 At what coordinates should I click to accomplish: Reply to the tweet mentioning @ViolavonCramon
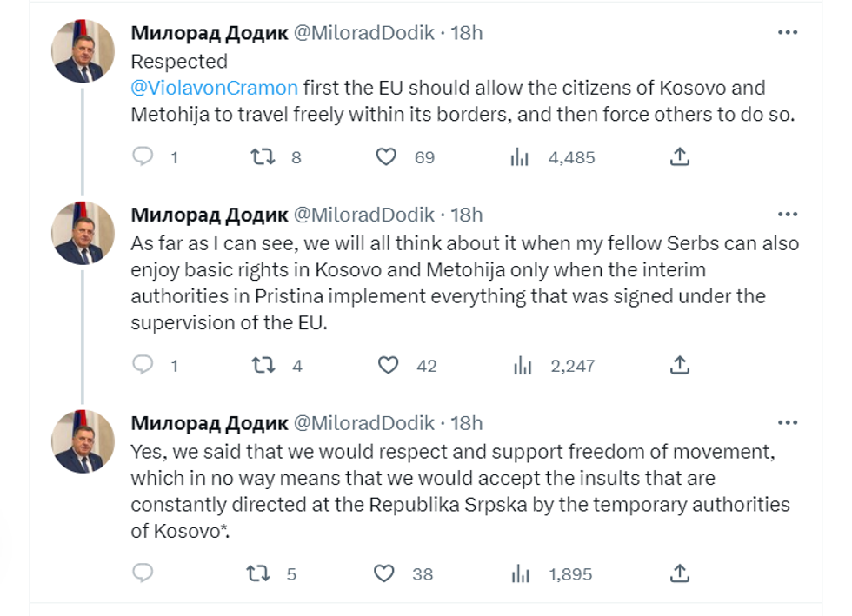tap(143, 157)
